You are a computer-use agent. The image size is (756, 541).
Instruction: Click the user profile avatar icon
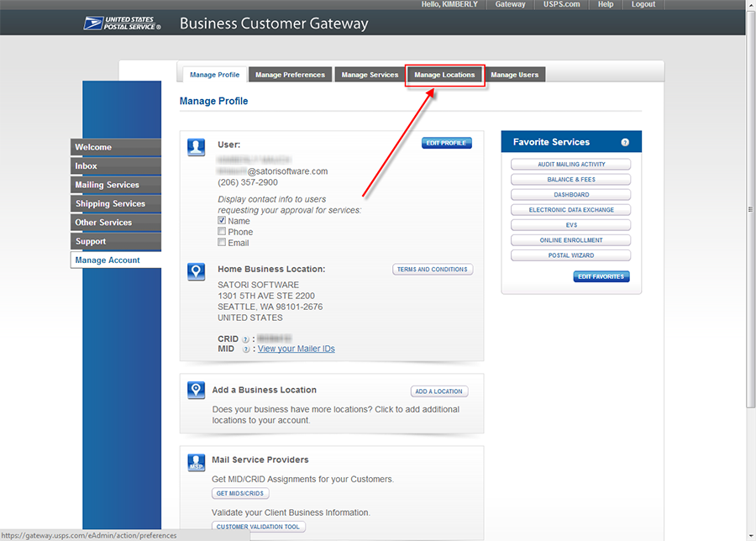(x=196, y=148)
